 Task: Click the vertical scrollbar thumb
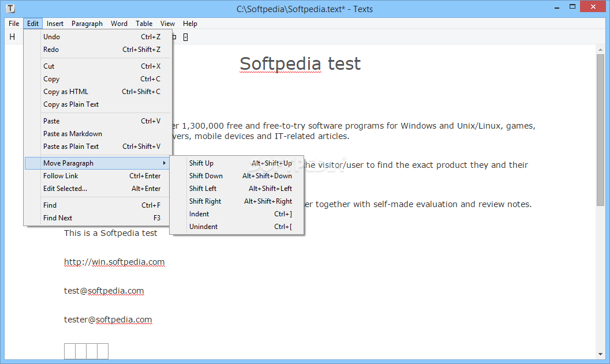[x=600, y=130]
